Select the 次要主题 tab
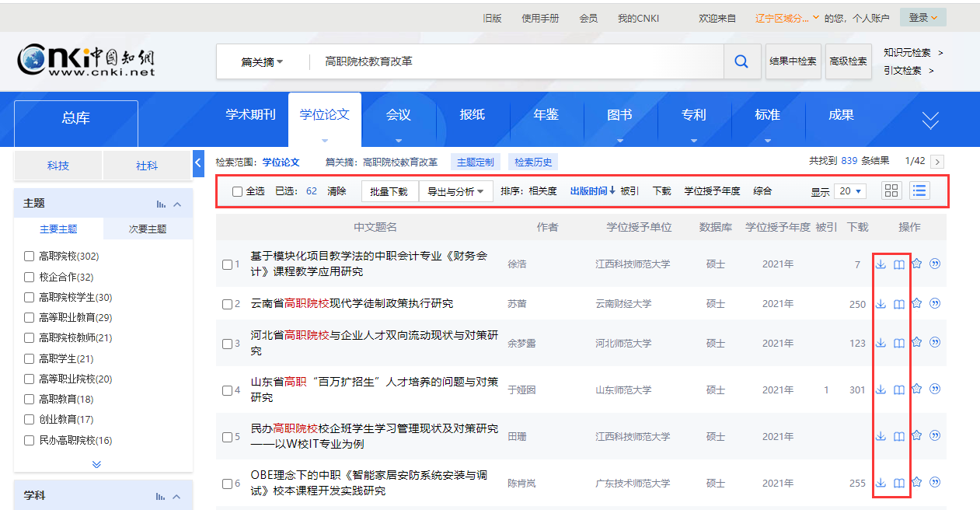 point(148,229)
